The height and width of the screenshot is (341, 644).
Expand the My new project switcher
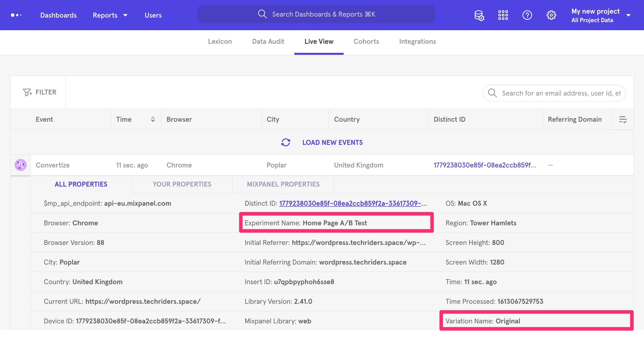click(601, 15)
